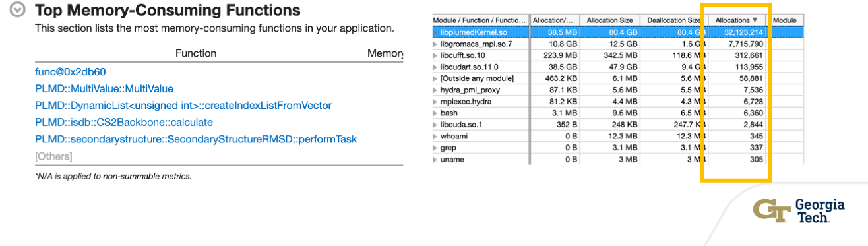Click the Georgia Tech logo

[798, 211]
